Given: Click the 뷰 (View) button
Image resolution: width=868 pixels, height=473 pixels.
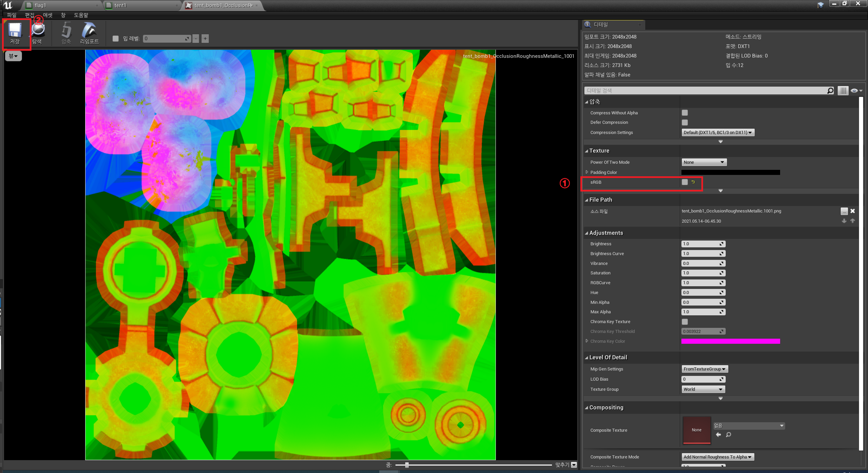Looking at the screenshot, I should tap(13, 56).
